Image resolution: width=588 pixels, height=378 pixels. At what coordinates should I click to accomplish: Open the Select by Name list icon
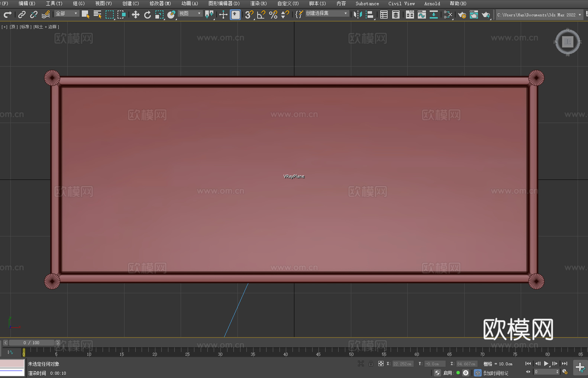point(97,14)
